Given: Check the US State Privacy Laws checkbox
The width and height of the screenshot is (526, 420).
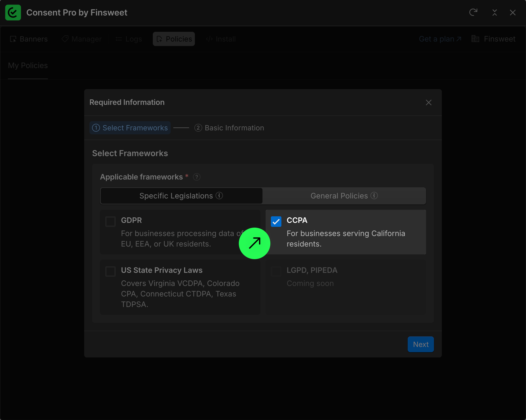Looking at the screenshot, I should tap(110, 272).
